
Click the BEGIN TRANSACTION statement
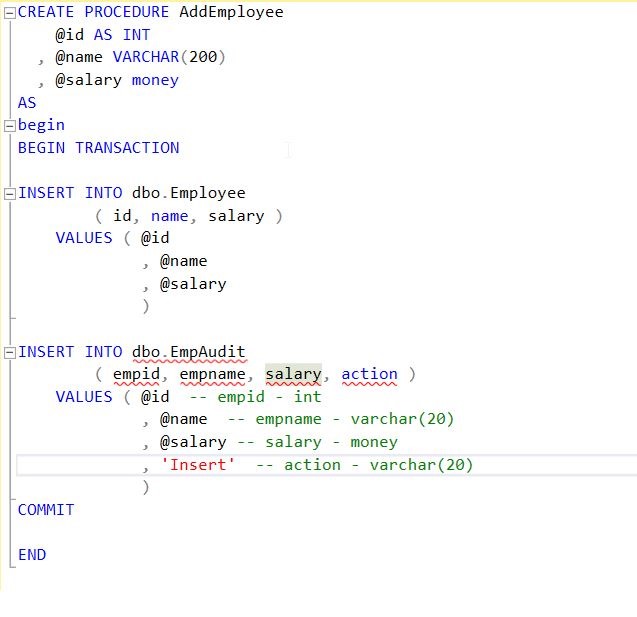tap(98, 148)
